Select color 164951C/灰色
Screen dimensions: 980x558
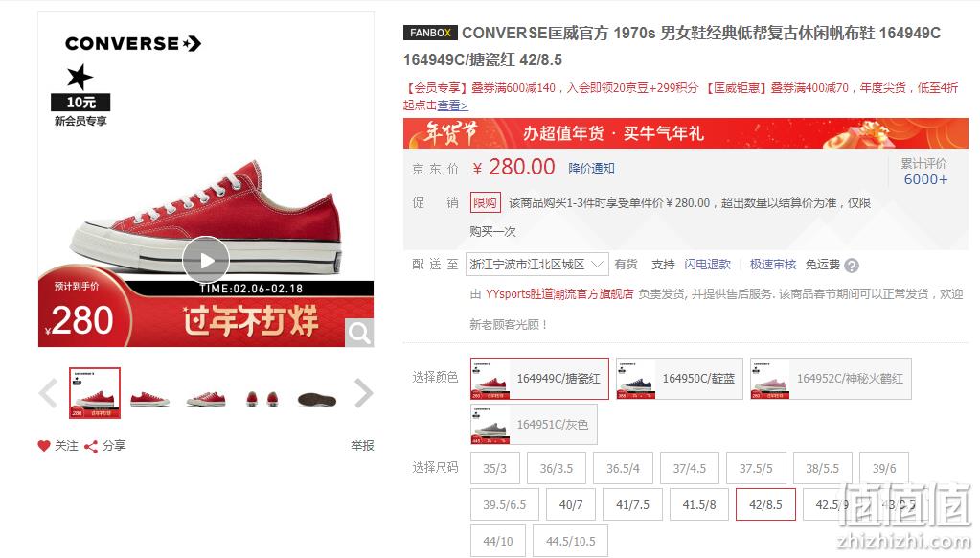coord(534,424)
